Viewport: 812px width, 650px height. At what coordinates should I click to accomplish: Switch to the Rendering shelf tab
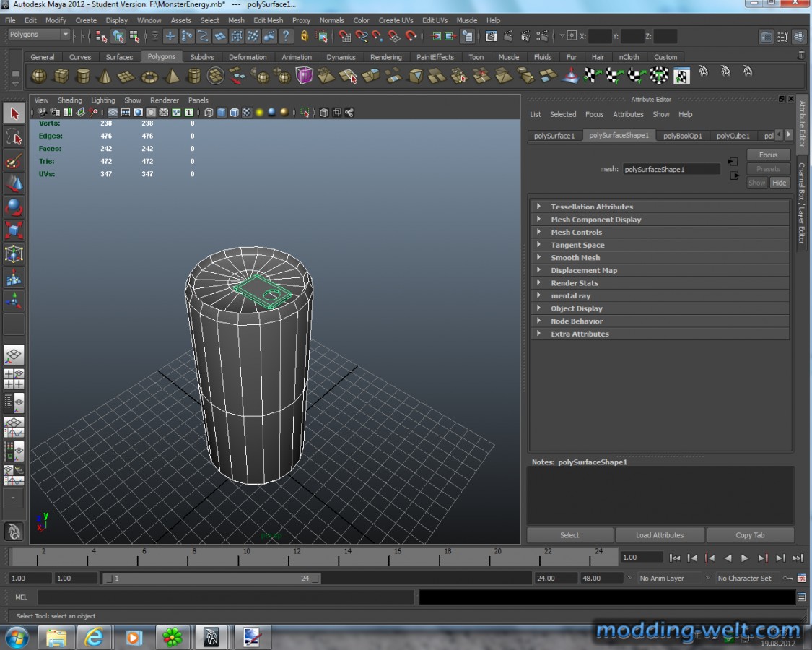386,57
